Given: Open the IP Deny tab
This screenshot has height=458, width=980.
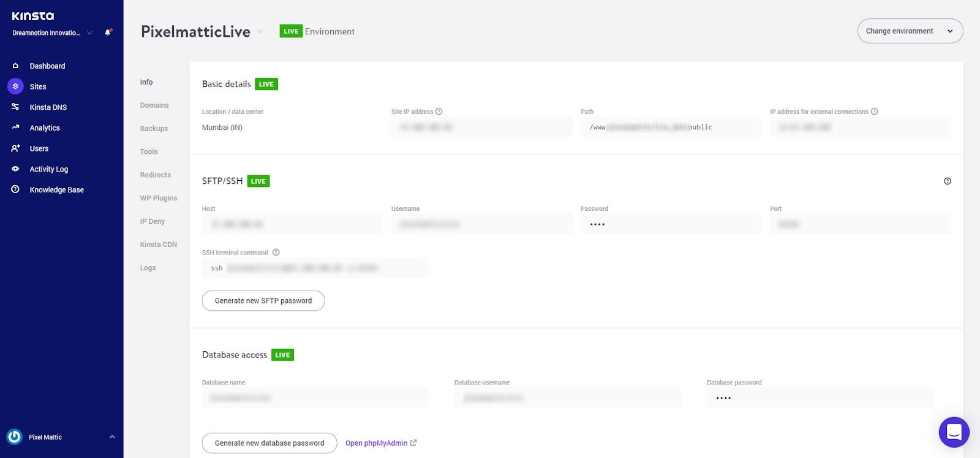Looking at the screenshot, I should click(x=153, y=221).
